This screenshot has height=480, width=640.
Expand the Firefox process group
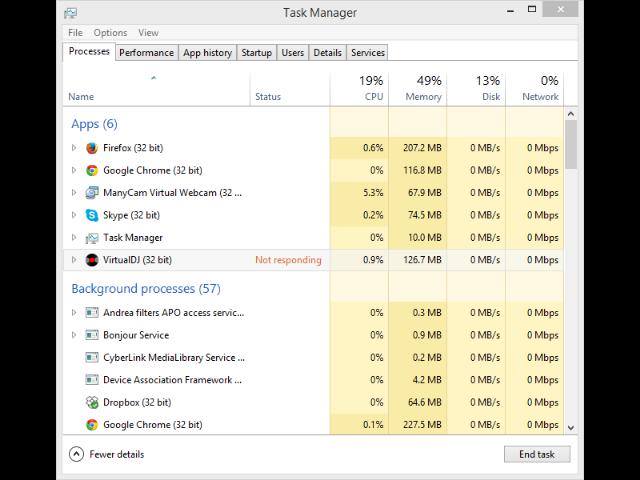tap(74, 148)
